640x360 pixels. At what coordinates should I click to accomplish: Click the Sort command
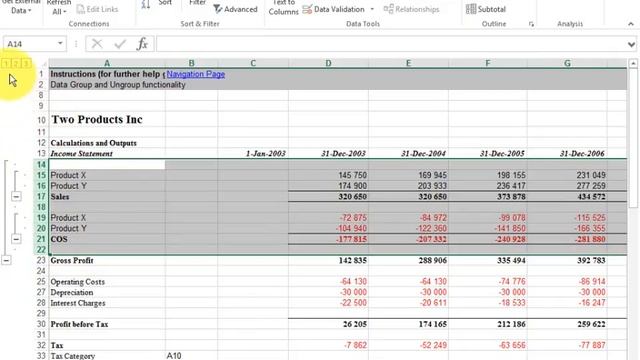click(x=165, y=3)
